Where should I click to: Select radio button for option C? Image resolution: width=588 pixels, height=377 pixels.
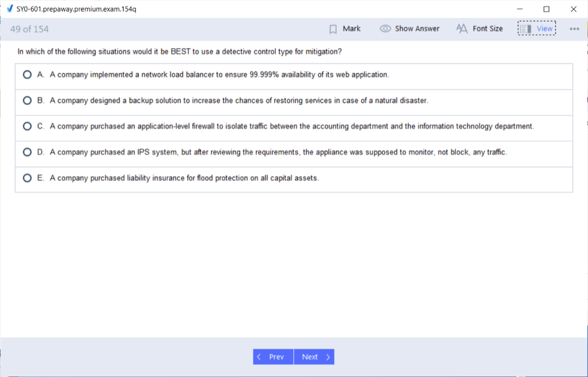[x=27, y=126]
